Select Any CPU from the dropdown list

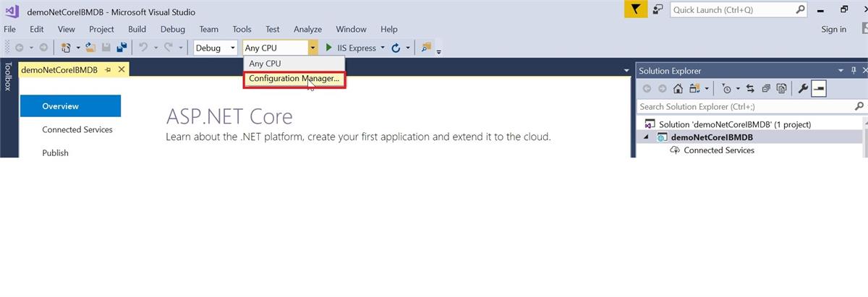click(294, 64)
